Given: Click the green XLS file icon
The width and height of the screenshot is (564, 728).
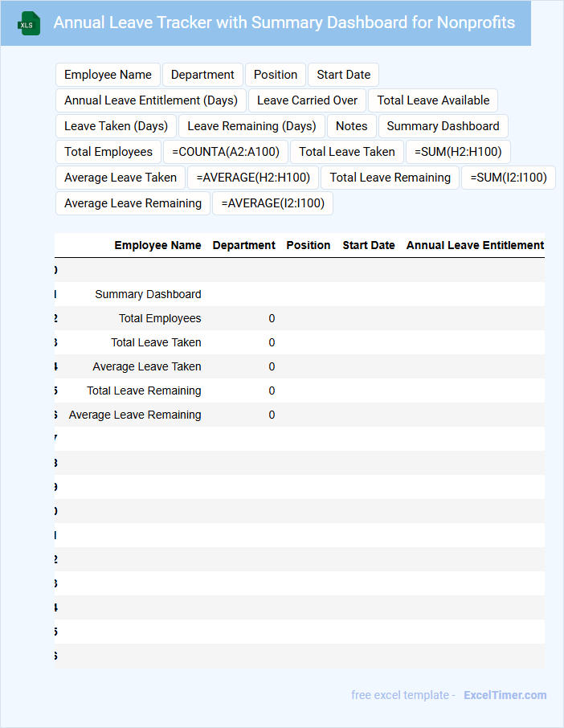Looking at the screenshot, I should pyautogui.click(x=29, y=23).
